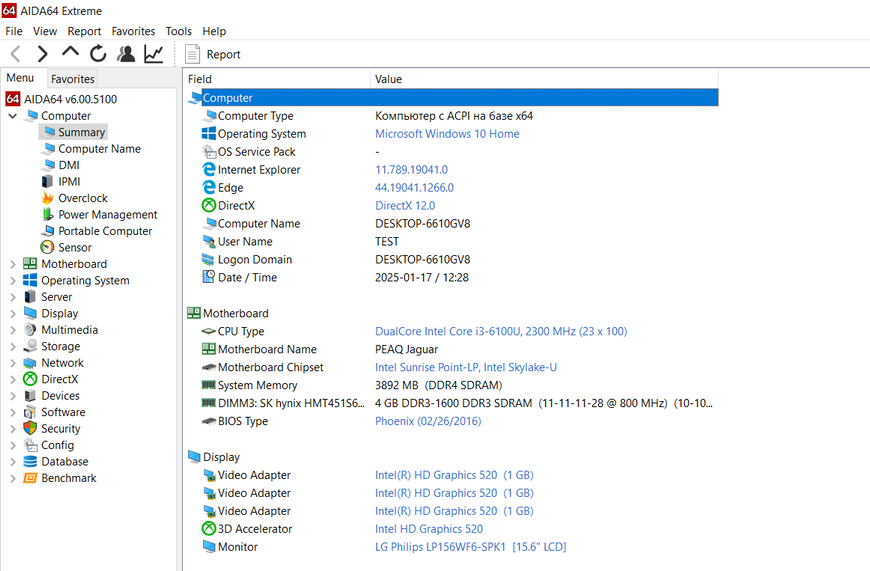
Task: Open the Tools menu
Action: [x=179, y=31]
